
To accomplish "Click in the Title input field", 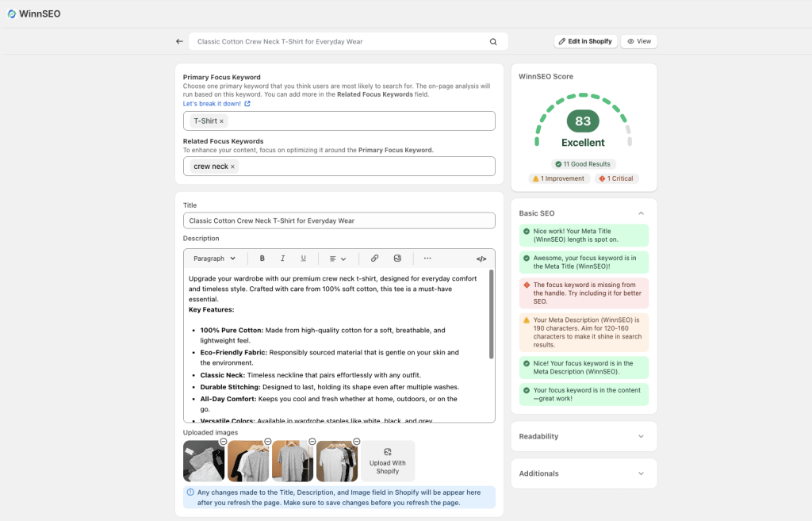I will (339, 220).
